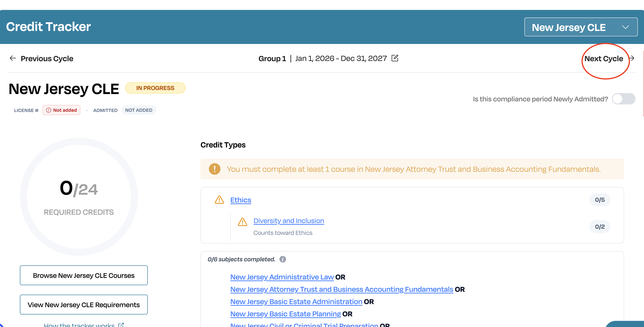Click the left arrow beside Previous Cycle

click(x=13, y=58)
